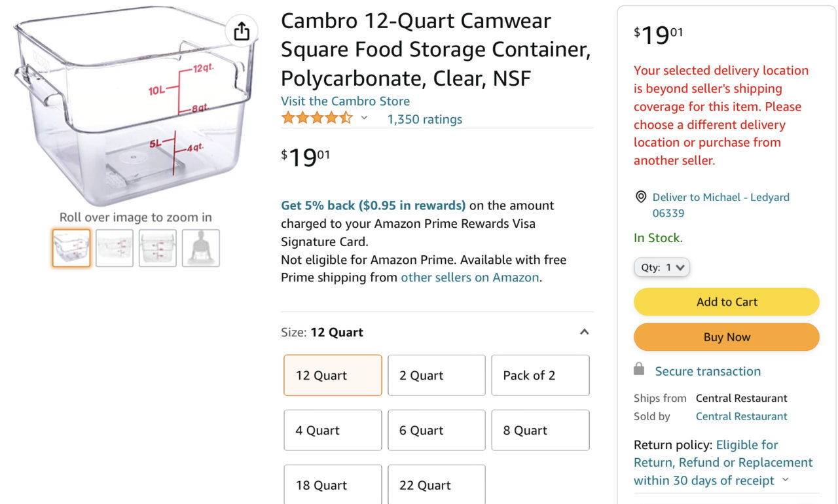Click the secure transaction lock icon
The height and width of the screenshot is (504, 838).
[x=639, y=369]
